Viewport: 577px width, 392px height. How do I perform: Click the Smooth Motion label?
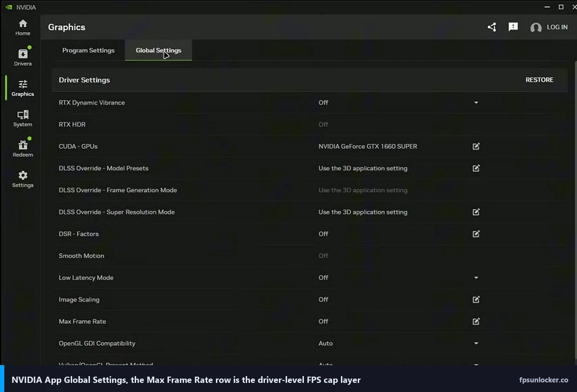81,256
